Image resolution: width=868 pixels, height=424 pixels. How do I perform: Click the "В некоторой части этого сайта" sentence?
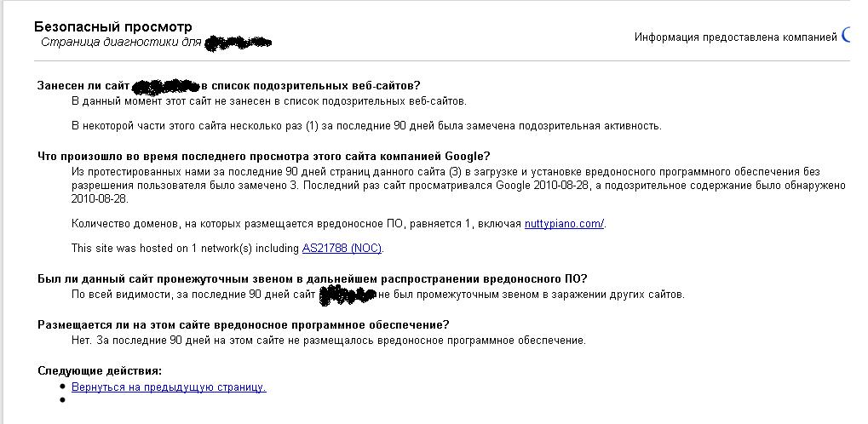366,126
